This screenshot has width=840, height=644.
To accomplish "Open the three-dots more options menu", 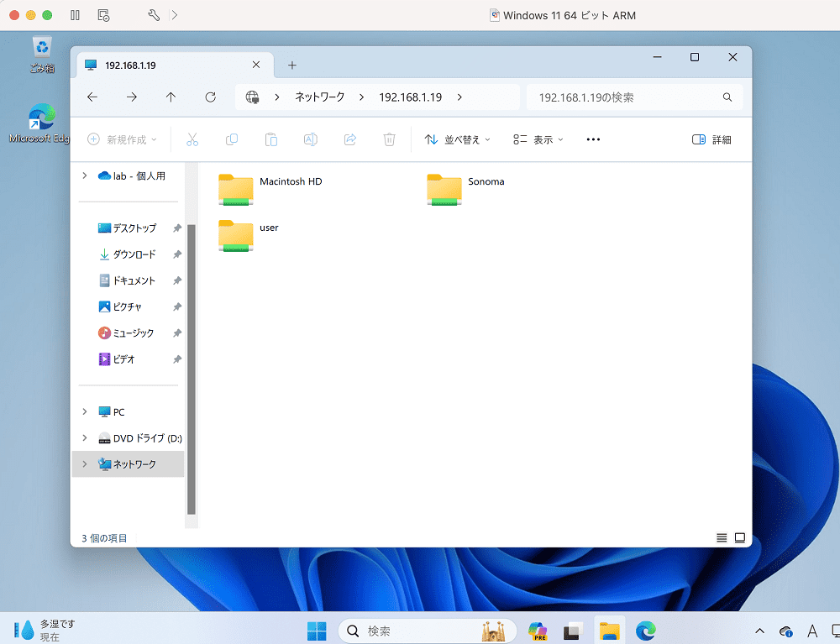I will point(593,139).
